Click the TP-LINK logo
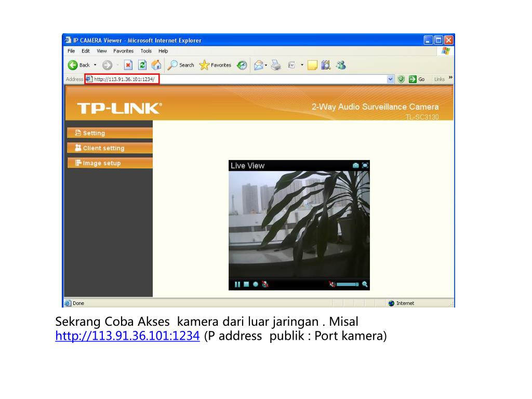532x399 pixels. 119,108
